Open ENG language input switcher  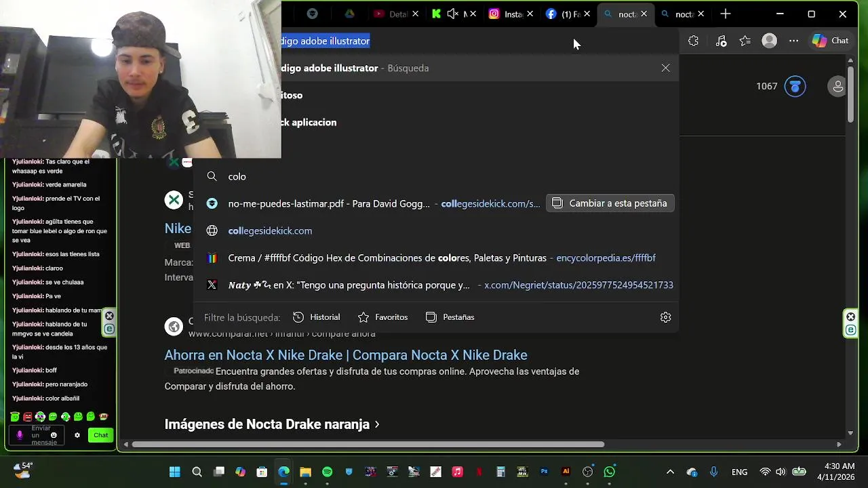tap(739, 472)
